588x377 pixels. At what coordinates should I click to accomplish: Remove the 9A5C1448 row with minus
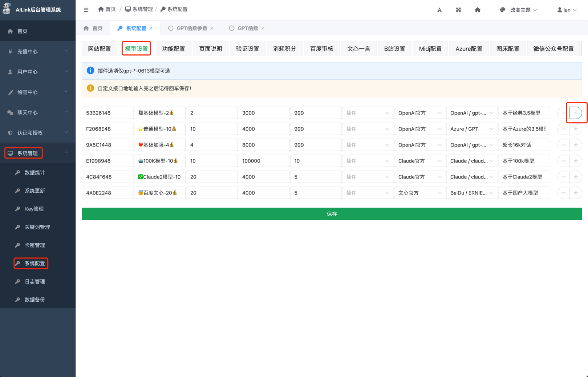563,145
